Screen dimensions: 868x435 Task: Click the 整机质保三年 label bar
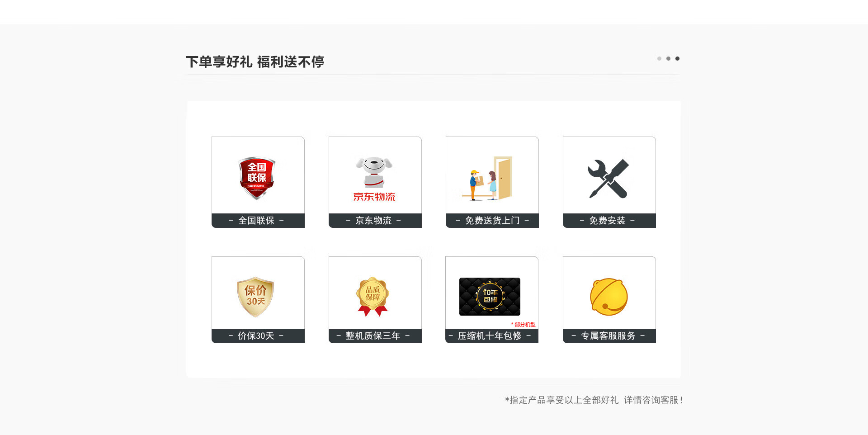point(375,336)
